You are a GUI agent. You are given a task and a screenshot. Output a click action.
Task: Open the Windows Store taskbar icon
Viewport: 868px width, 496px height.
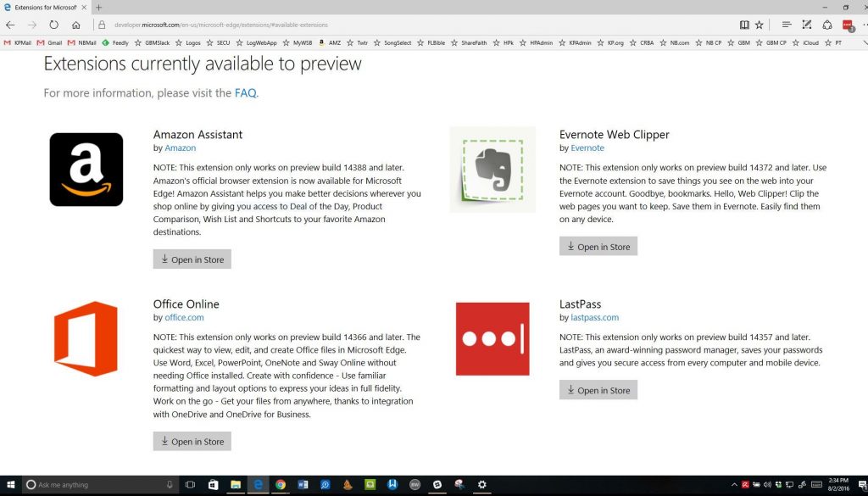[213, 485]
